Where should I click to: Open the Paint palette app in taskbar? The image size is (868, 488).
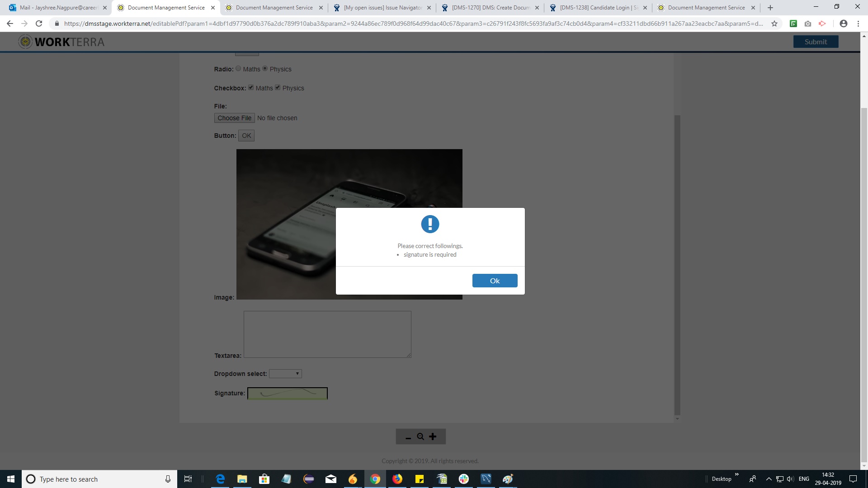pyautogui.click(x=508, y=479)
